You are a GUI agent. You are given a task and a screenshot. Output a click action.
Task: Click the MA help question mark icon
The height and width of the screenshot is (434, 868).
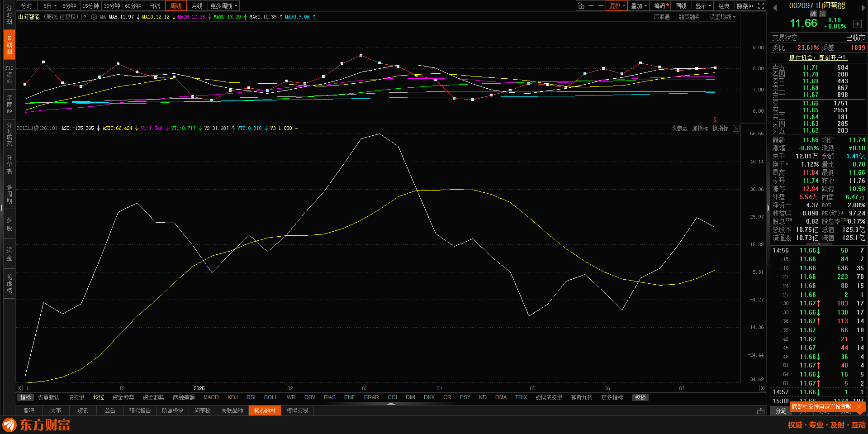click(x=85, y=17)
